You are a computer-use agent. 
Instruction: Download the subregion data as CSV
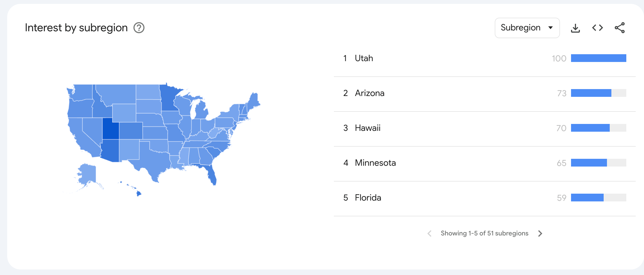click(575, 27)
